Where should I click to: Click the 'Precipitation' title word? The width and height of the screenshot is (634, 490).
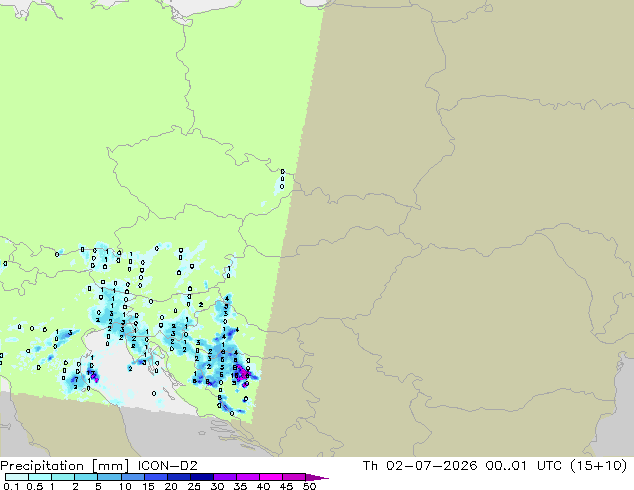[x=42, y=466]
